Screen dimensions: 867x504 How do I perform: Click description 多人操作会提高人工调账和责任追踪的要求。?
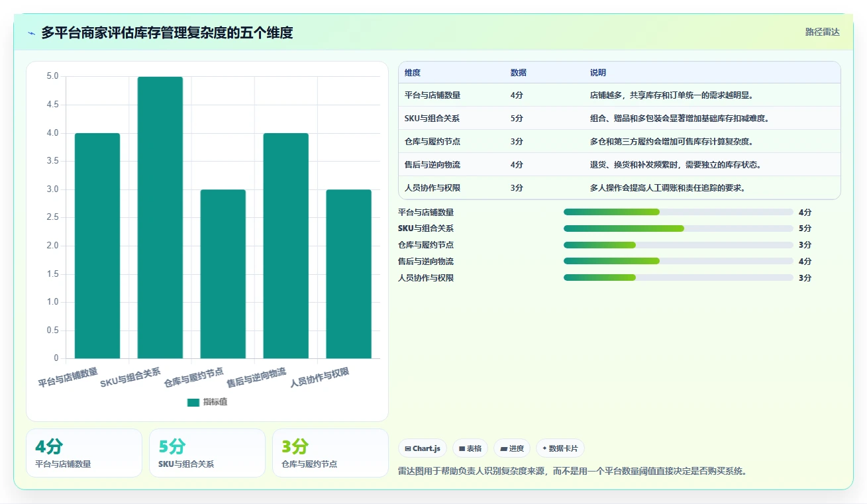tap(668, 188)
